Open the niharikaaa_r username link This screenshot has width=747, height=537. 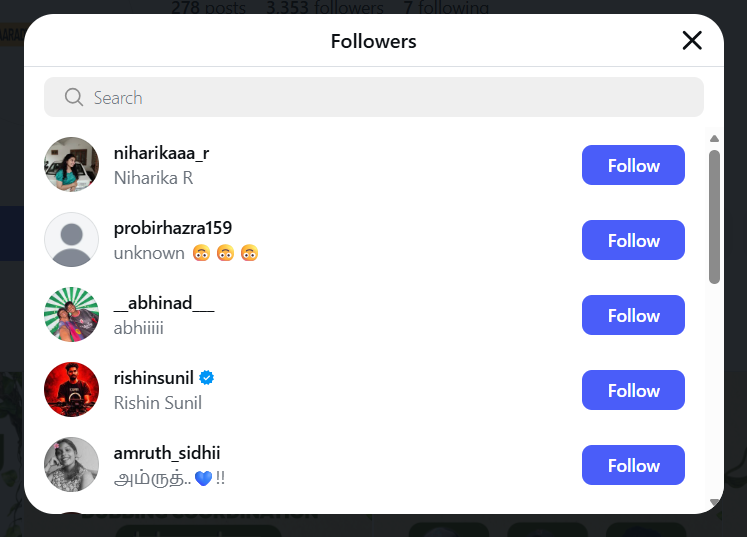pos(161,153)
